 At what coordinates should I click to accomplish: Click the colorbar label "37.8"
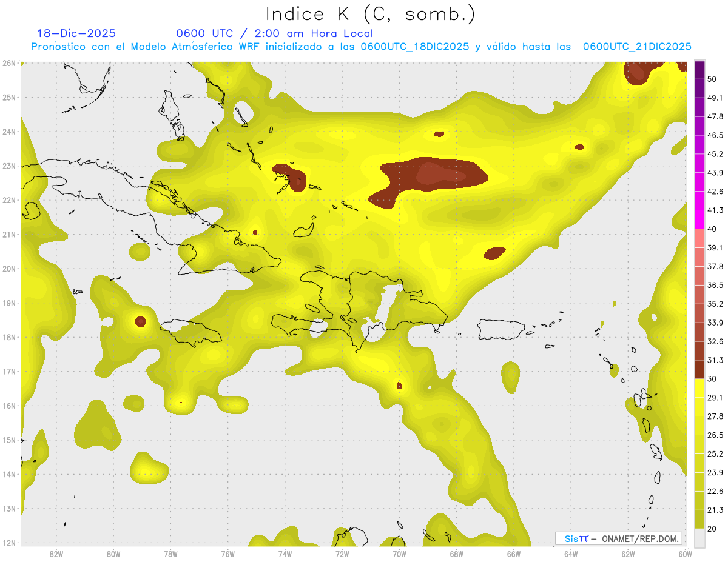[715, 266]
